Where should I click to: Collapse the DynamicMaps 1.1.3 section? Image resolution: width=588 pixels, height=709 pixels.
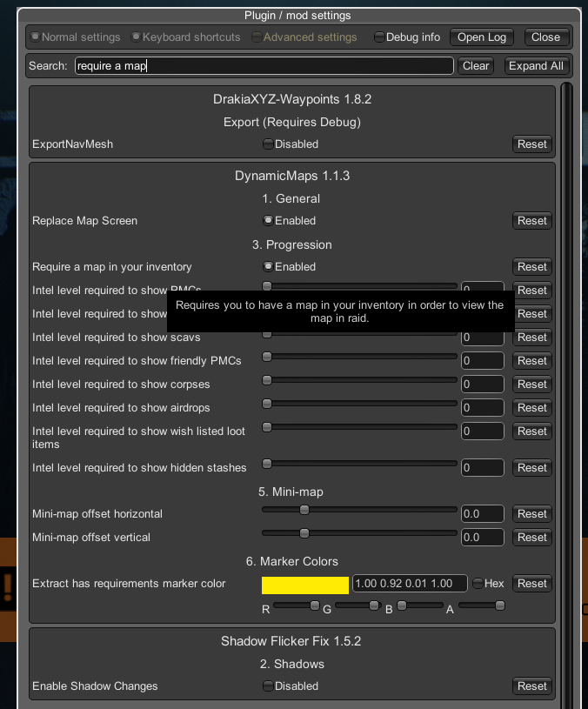click(292, 176)
